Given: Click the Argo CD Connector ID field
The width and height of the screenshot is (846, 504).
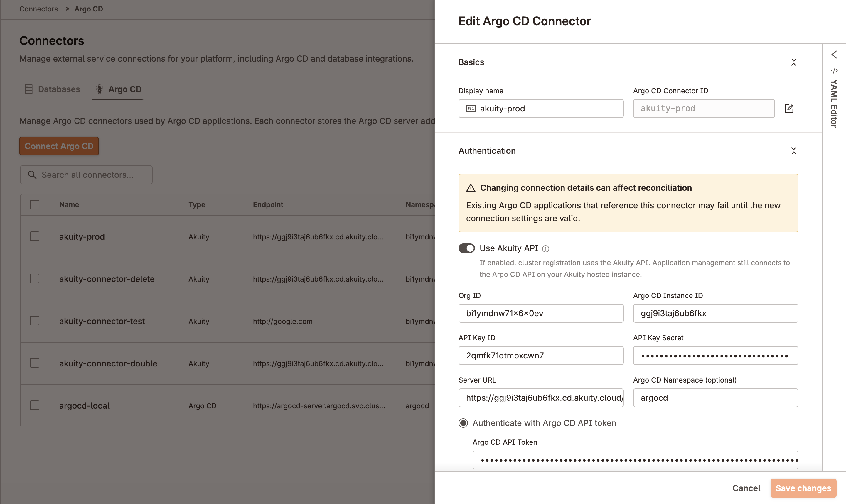Looking at the screenshot, I should coord(704,109).
